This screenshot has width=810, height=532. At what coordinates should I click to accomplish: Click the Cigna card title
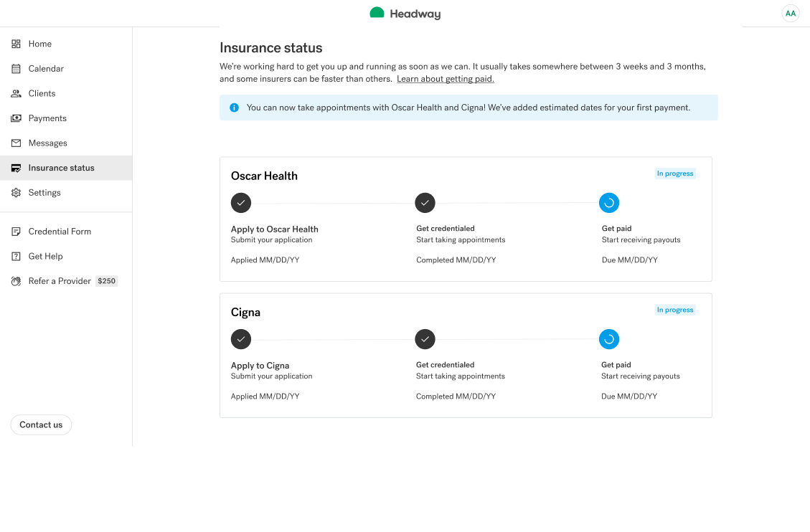click(x=245, y=312)
